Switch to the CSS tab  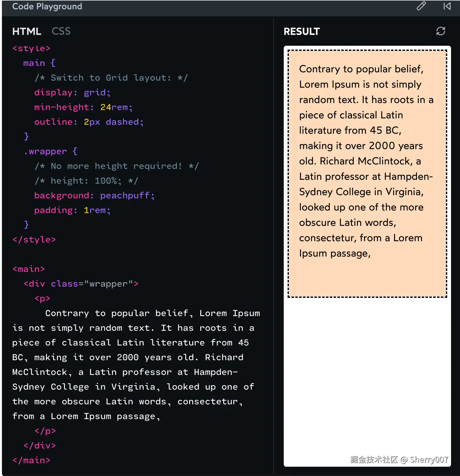(61, 31)
